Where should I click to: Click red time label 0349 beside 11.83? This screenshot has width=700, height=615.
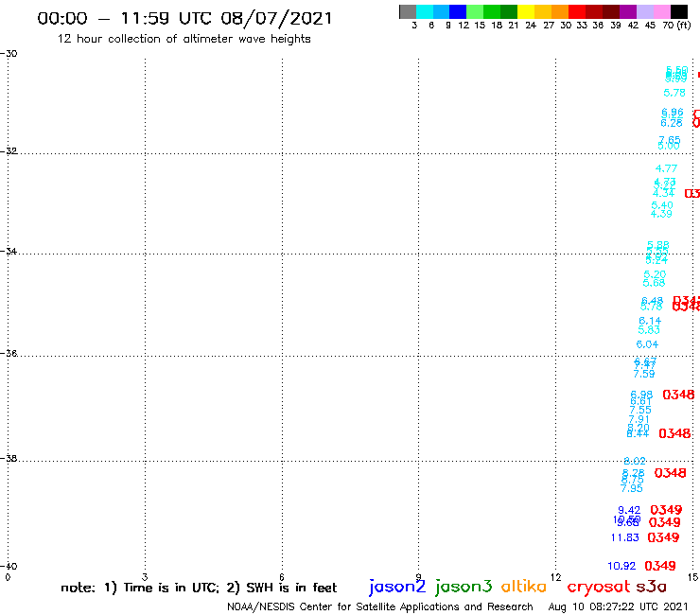coord(663,537)
